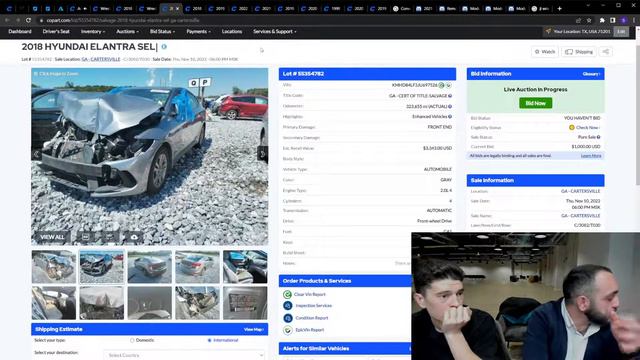640x360 pixels.
Task: Open GA - CARTERSVILLE sale location link under title
Action: point(101,59)
